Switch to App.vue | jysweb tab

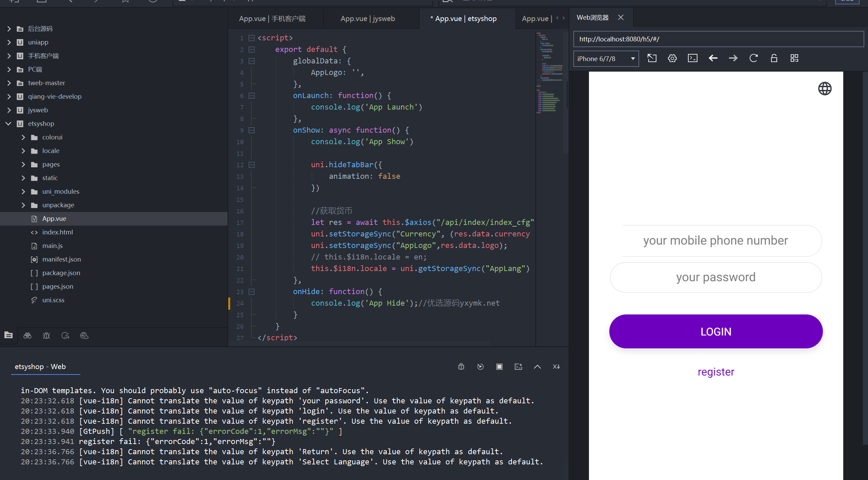click(368, 19)
